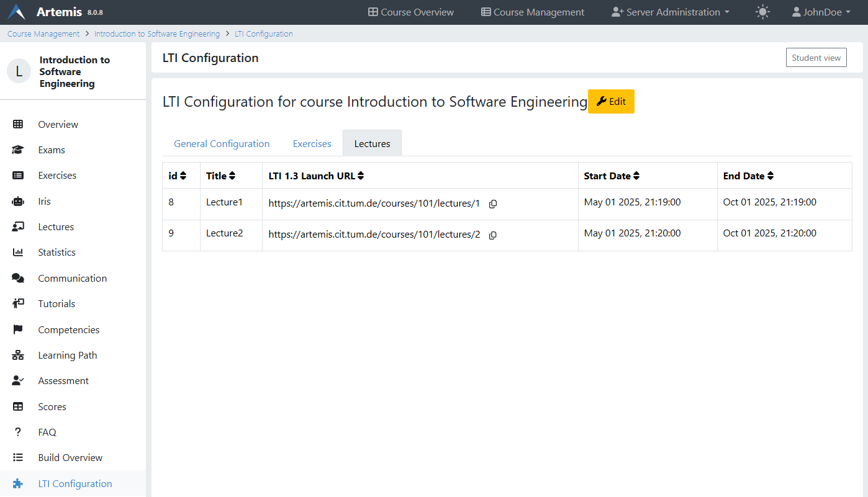Viewport: 868px width, 497px height.
Task: Copy the Lecture2 launch URL
Action: 493,235
